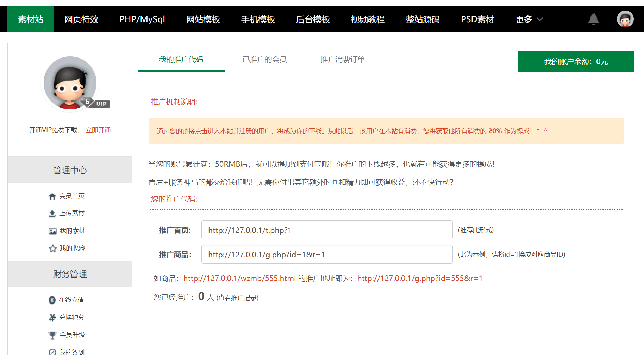The width and height of the screenshot is (644, 355).
Task: Select the PSD素材 menu item
Action: click(x=477, y=20)
